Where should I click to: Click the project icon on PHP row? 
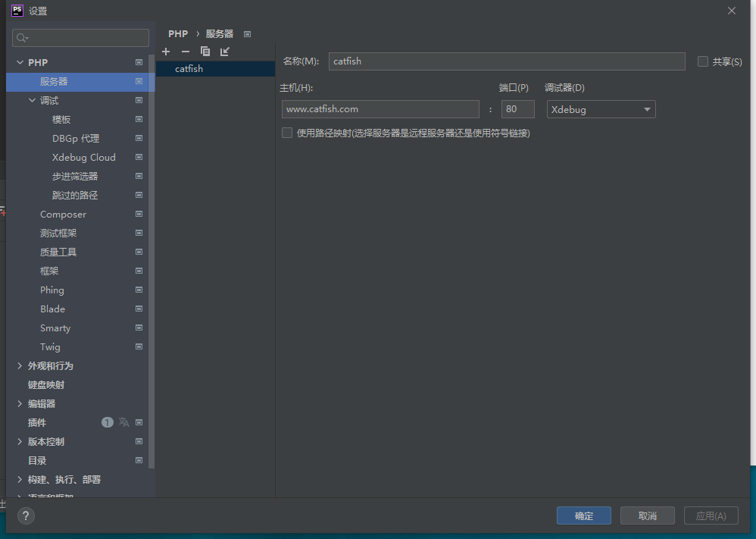tap(139, 62)
